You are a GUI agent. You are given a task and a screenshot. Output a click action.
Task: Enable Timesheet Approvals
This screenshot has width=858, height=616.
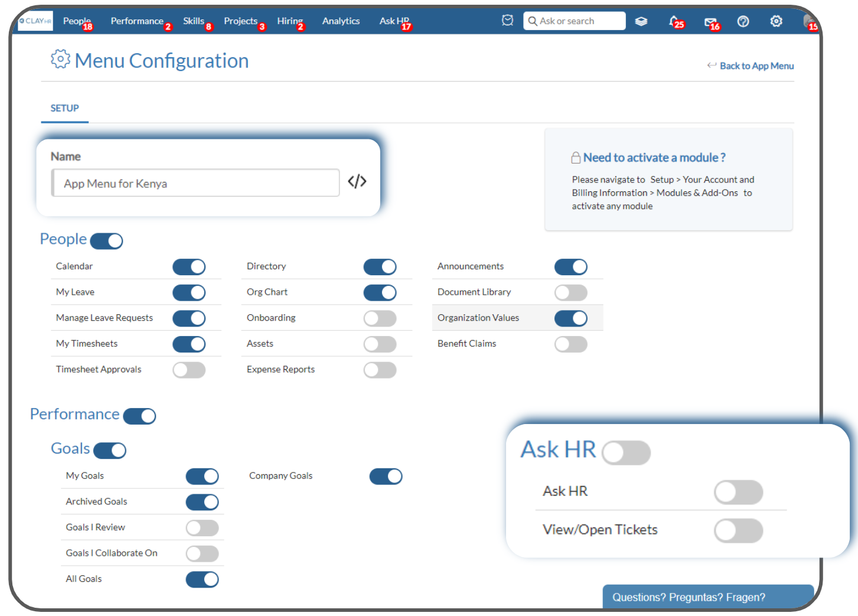click(x=189, y=369)
